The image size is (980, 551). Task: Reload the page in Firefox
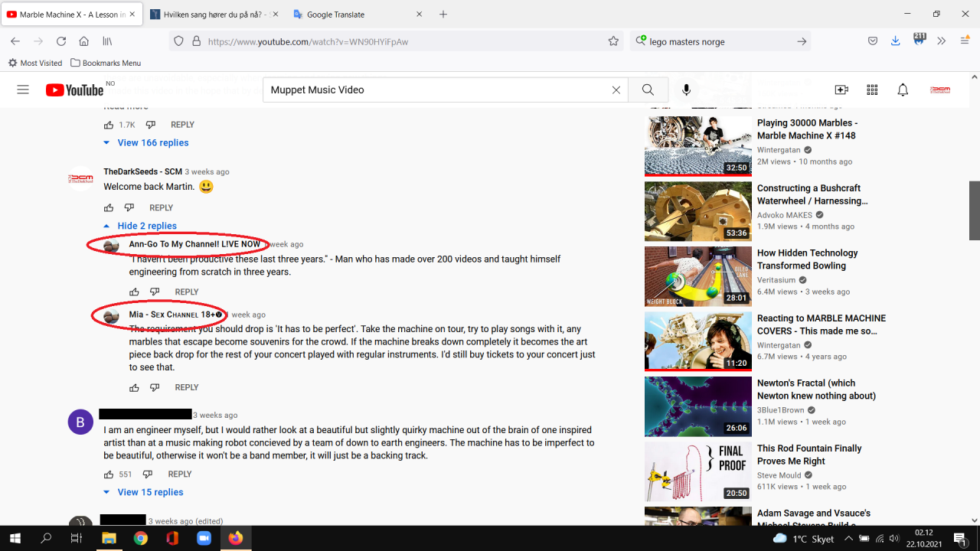pyautogui.click(x=61, y=41)
